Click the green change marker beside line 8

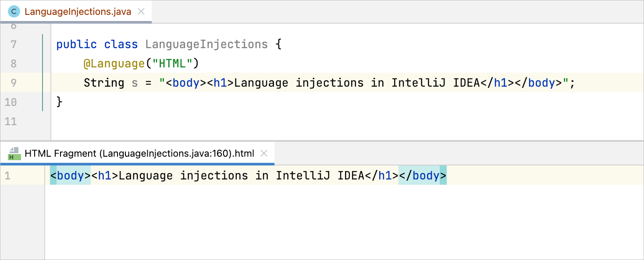[x=43, y=63]
